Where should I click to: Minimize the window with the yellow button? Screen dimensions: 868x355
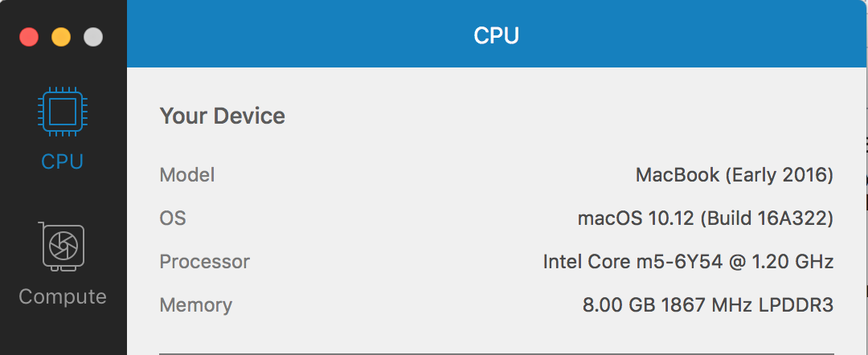(61, 37)
